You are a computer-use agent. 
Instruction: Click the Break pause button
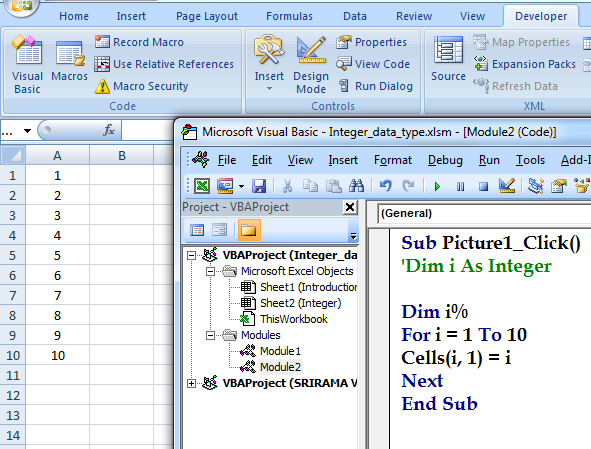[x=460, y=186]
